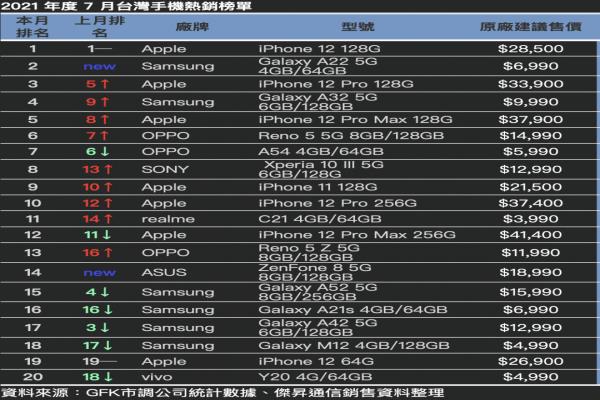Click the red '13 ↑' previous rank
This screenshot has height=400, width=600.
pos(98,169)
